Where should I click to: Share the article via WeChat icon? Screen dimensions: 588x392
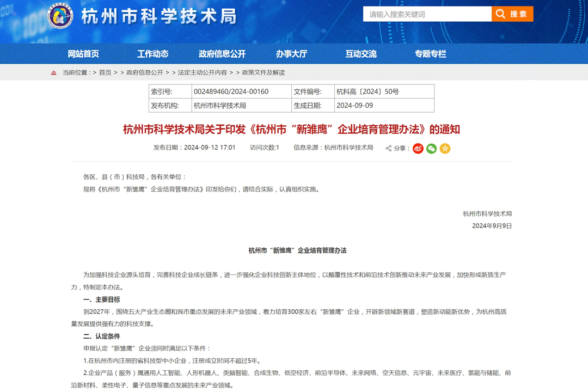pyautogui.click(x=432, y=148)
